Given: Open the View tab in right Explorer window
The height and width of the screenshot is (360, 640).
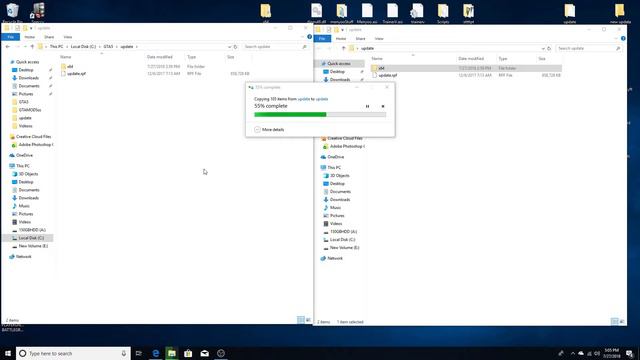Looking at the screenshot, I should click(379, 39).
